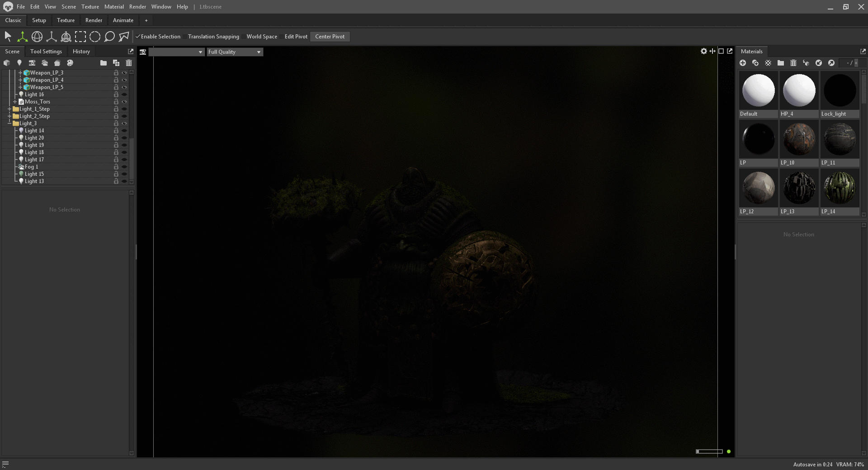Create a new material in the Materials panel
868x470 pixels.
click(x=743, y=63)
